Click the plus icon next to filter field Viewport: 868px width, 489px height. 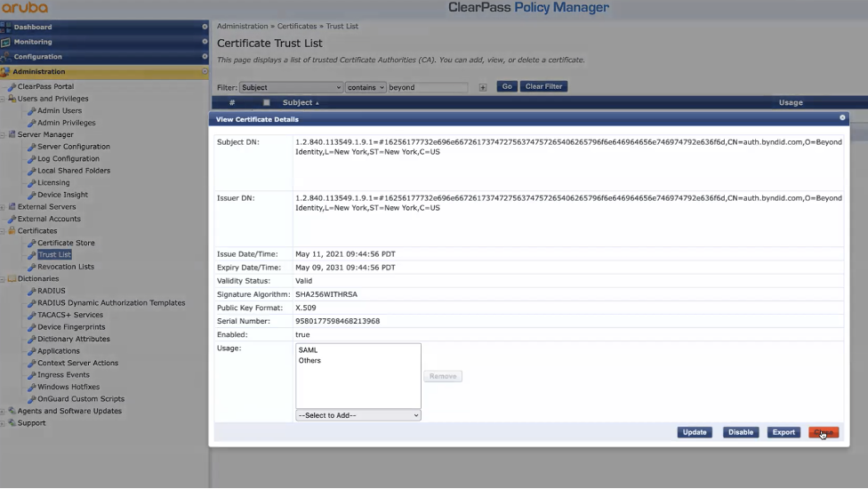tap(483, 88)
